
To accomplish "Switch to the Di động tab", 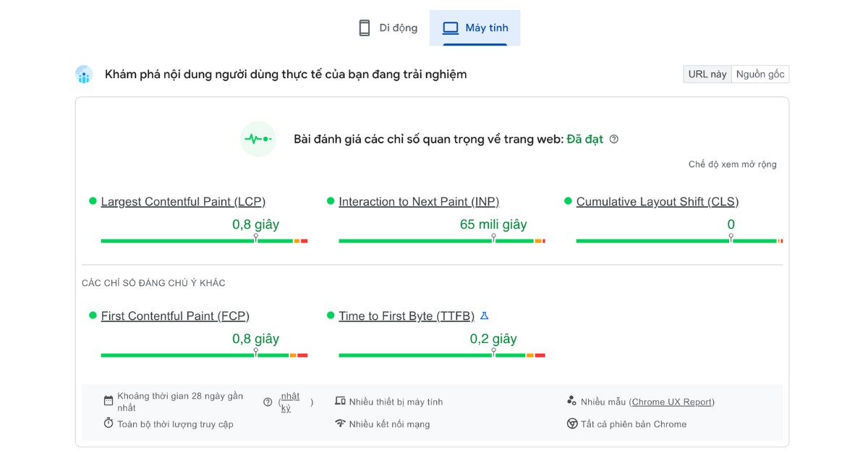I will (x=388, y=28).
